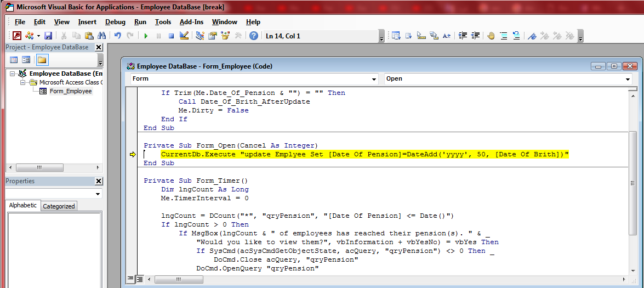
Task: Open the Project Explorer toolbar icon
Action: [x=200, y=36]
